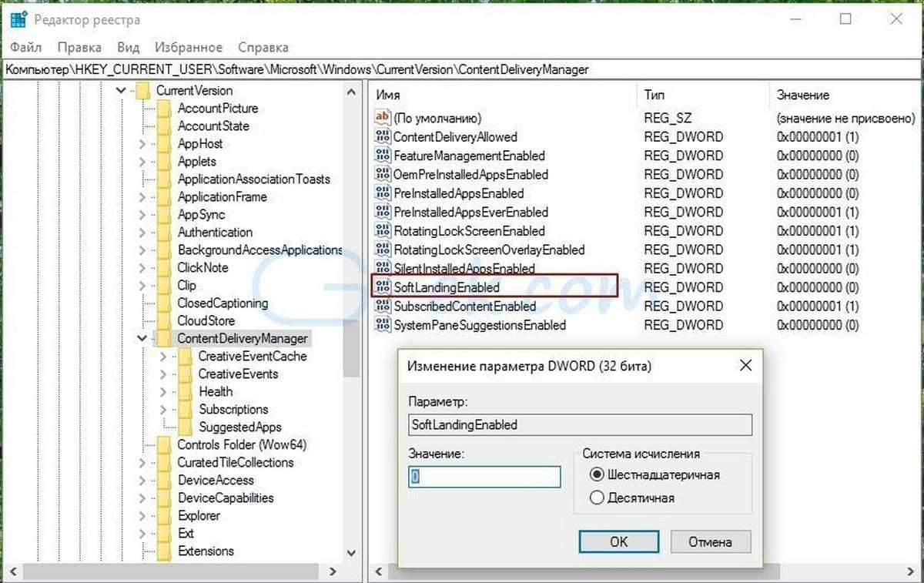Screen dimensions: 924x583
Task: Click the DWORD icon beside ContentDeliveryAllowed
Action: (383, 137)
